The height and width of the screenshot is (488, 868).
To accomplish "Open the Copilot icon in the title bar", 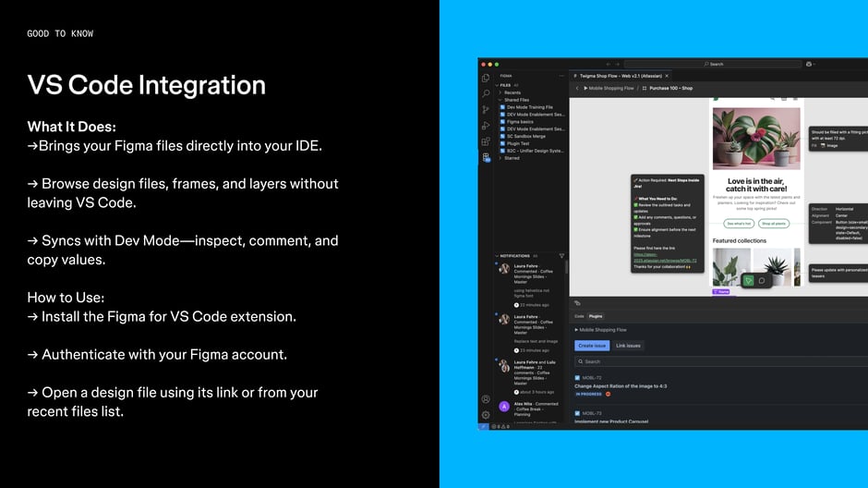I will [x=809, y=65].
